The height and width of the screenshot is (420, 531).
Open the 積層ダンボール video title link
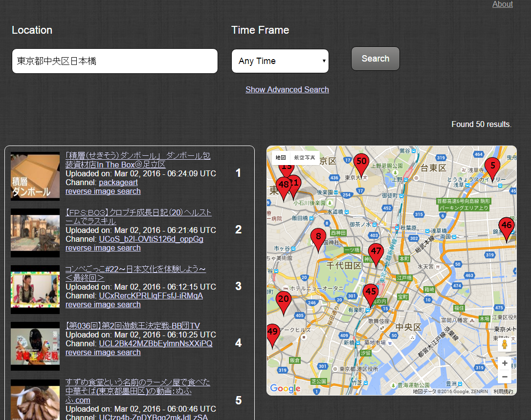(x=138, y=160)
